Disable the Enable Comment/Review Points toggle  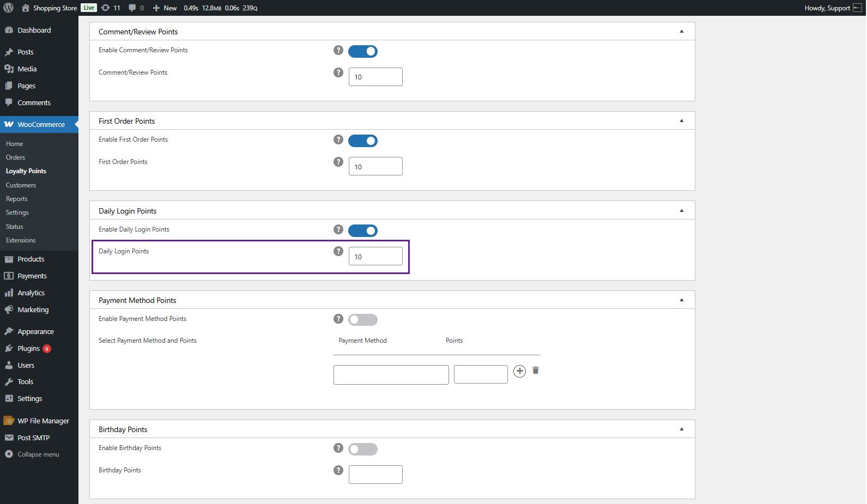coord(363,51)
